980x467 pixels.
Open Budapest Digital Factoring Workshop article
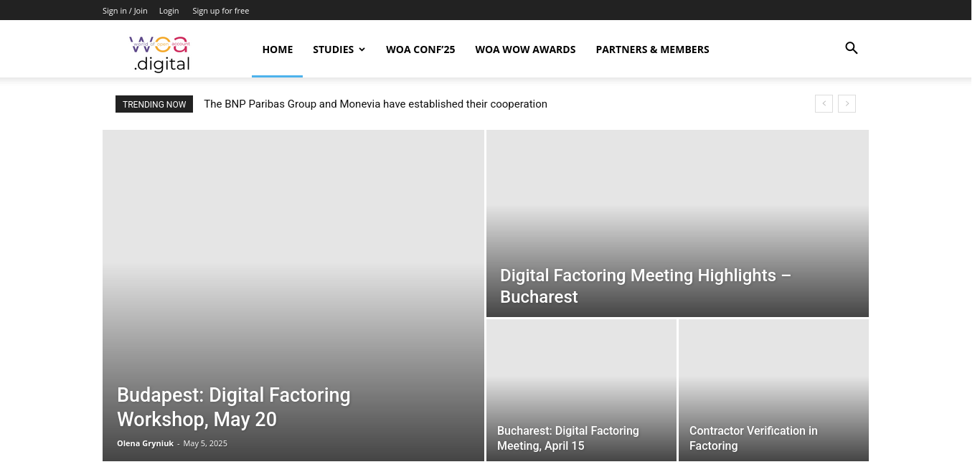tap(233, 407)
